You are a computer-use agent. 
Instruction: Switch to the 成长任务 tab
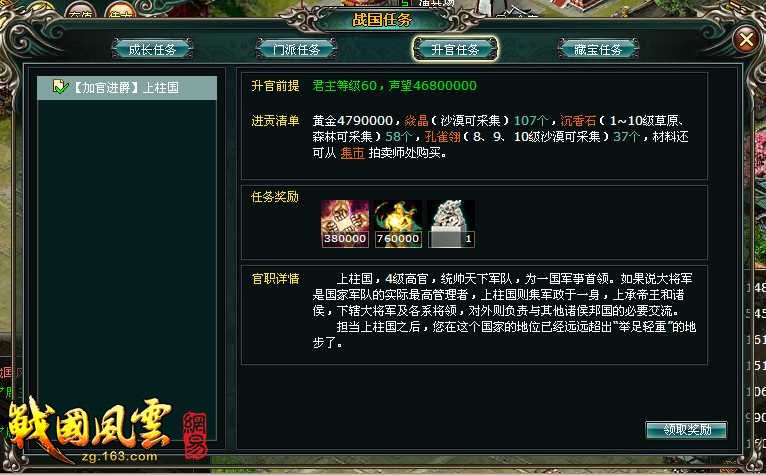click(x=152, y=49)
